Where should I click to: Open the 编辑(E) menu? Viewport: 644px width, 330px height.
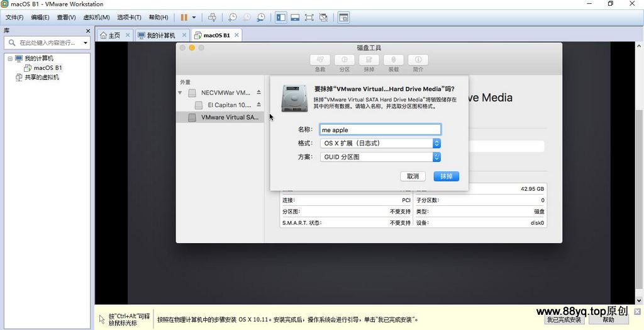40,17
